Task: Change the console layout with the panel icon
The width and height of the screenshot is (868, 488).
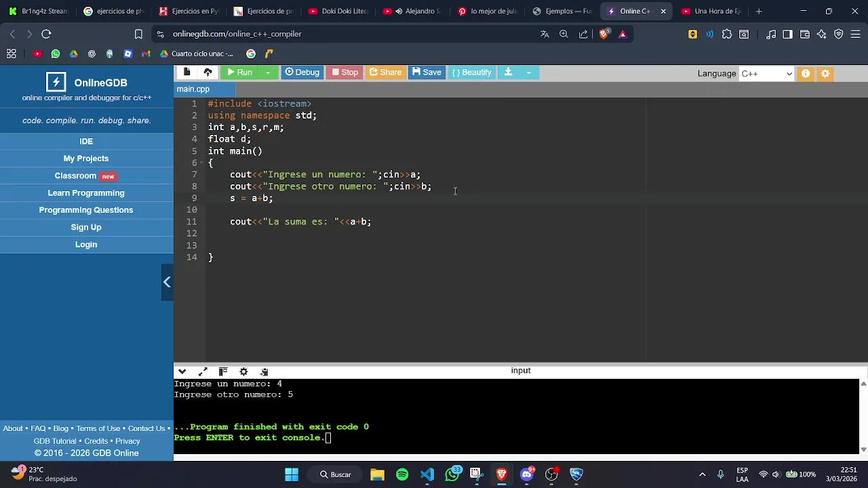Action: click(223, 371)
